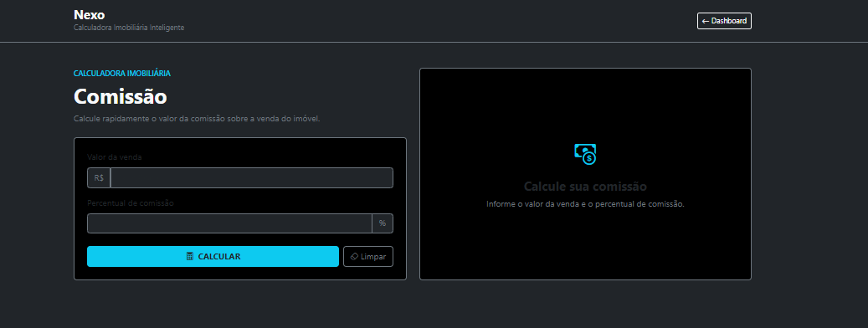
Task: Click the 'Calcule sua comissão' heading
Action: click(585, 186)
